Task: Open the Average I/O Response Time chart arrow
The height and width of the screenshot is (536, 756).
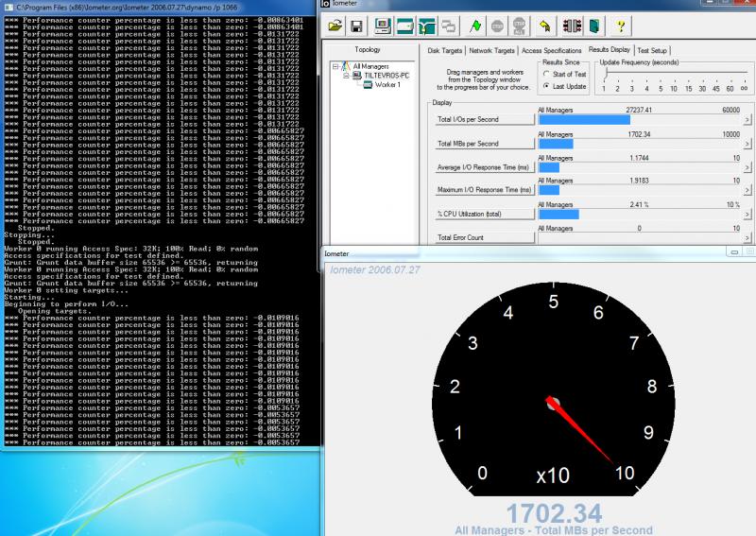Action: tap(747, 167)
